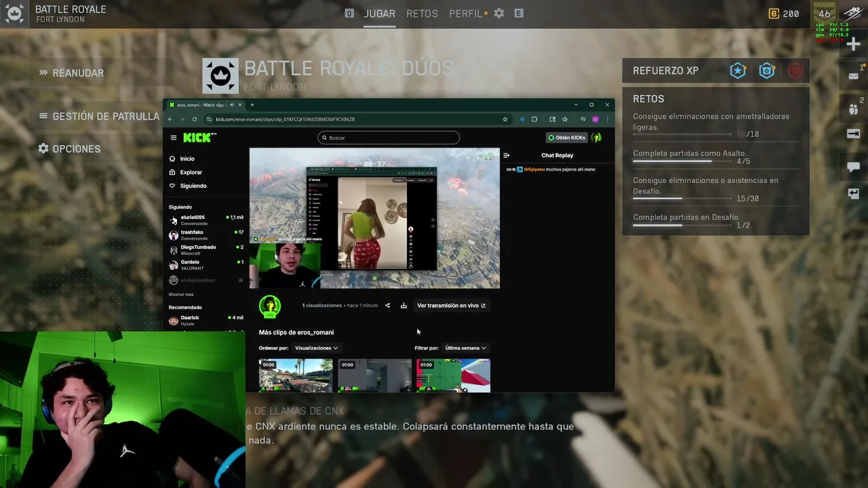Share the clip with the share icon
The image size is (868, 488).
pyautogui.click(x=387, y=306)
